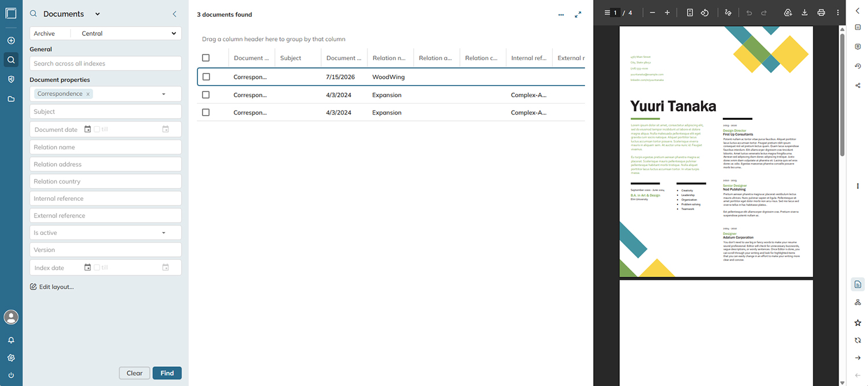This screenshot has width=868, height=386.
Task: Expand the document type Correspondence dropdown
Action: pyautogui.click(x=164, y=94)
